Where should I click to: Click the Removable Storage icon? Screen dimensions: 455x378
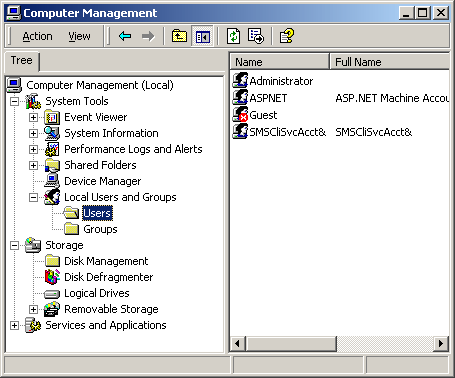point(52,309)
